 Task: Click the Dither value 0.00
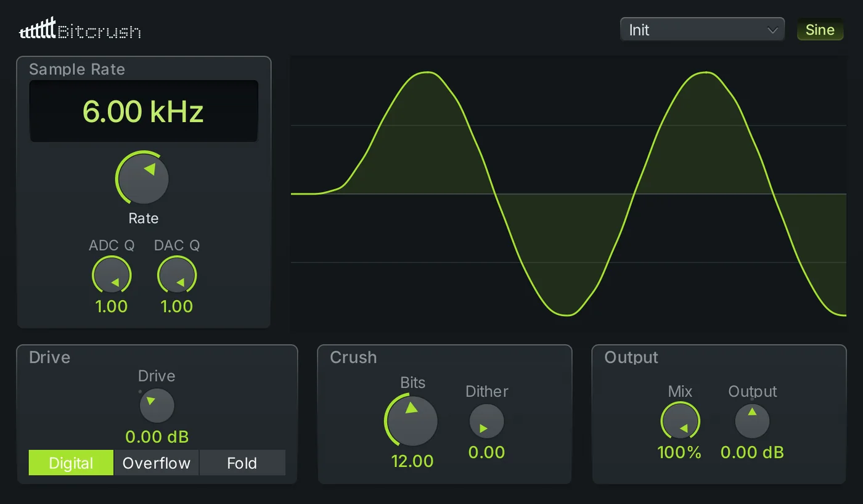click(487, 452)
